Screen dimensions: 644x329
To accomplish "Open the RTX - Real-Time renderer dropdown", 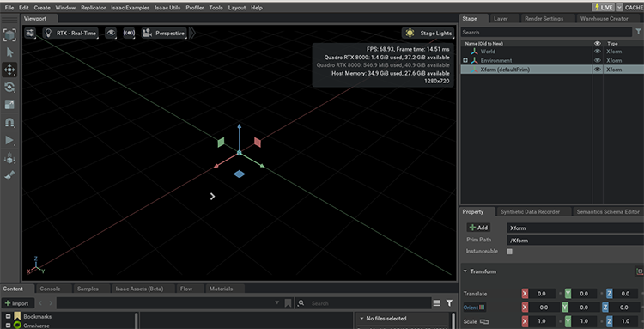I will click(x=70, y=33).
